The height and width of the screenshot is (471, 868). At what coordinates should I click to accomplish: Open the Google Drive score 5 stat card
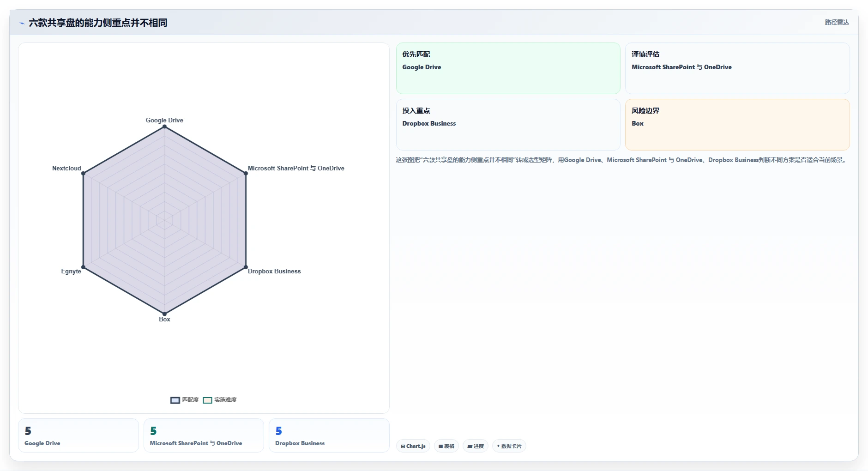[78, 435]
